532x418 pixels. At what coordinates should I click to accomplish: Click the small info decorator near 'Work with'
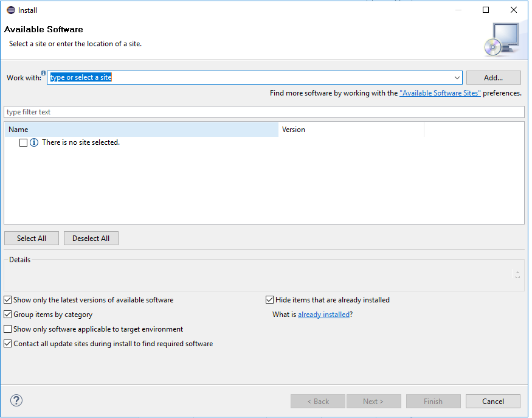pyautogui.click(x=43, y=73)
